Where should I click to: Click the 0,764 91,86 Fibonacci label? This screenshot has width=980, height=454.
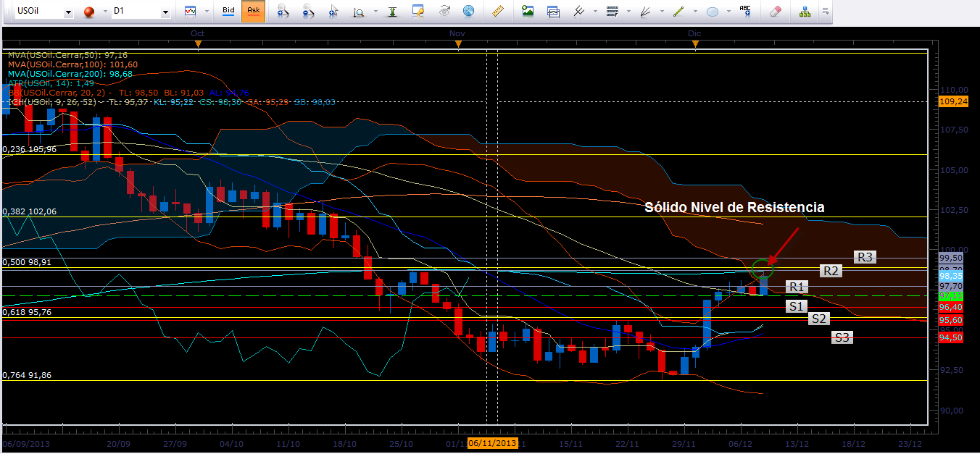(28, 375)
